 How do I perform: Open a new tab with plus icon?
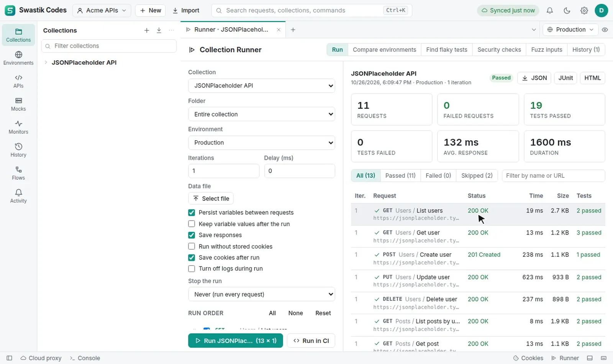(293, 30)
